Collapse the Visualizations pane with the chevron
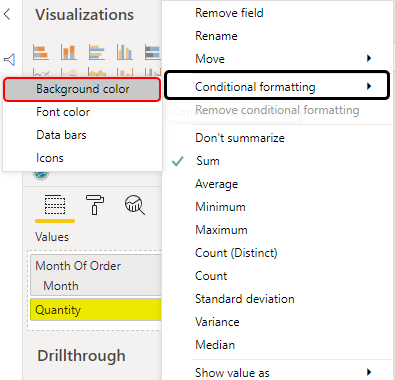Viewport: 395px width, 380px height. click(x=7, y=14)
